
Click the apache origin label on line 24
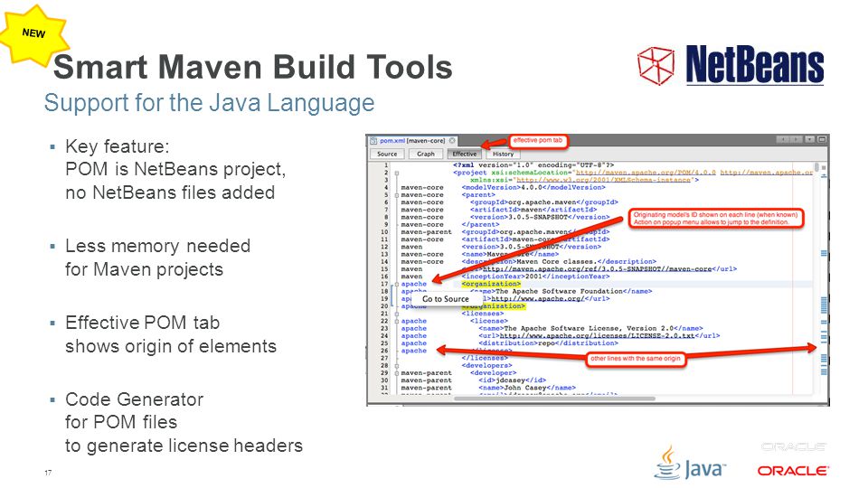(x=413, y=336)
